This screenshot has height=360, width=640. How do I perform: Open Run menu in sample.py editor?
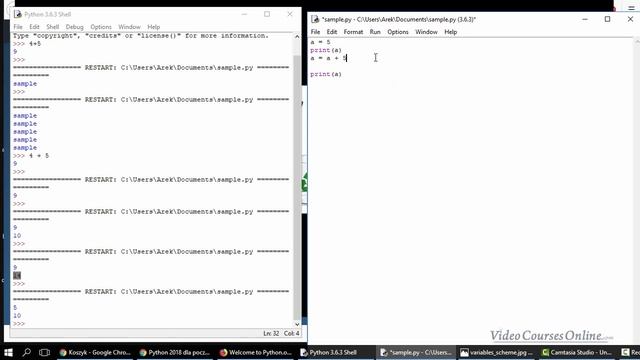click(375, 32)
